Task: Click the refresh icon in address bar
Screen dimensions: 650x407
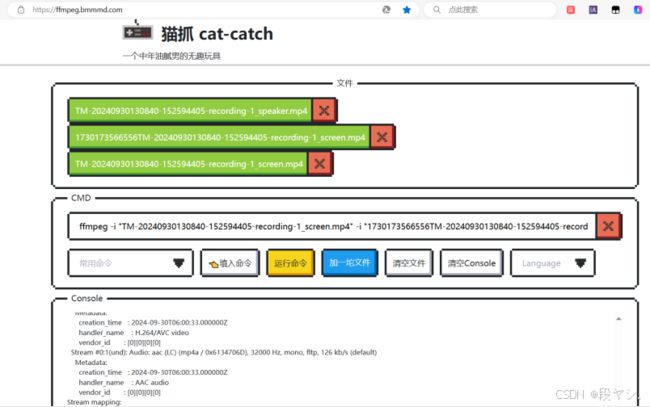Action: (386, 10)
